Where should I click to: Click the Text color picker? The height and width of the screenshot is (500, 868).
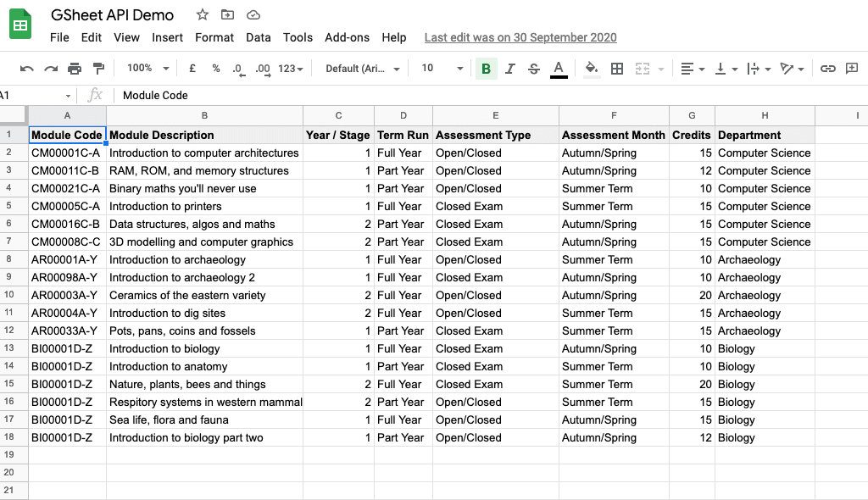tap(558, 69)
